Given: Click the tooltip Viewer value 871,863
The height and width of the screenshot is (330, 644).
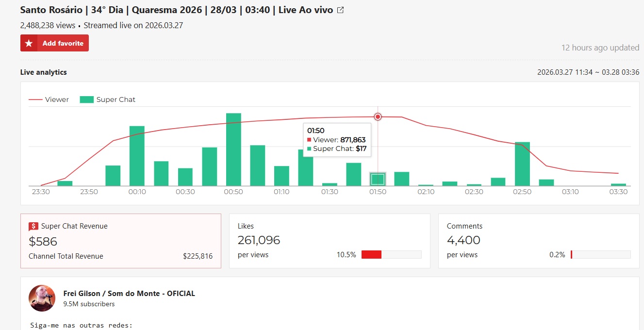Looking at the screenshot, I should tap(353, 140).
